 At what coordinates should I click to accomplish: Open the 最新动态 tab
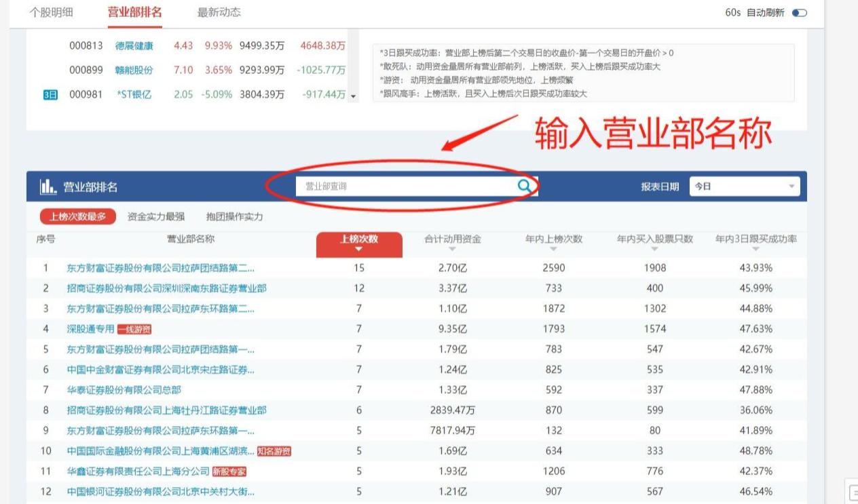pos(219,12)
